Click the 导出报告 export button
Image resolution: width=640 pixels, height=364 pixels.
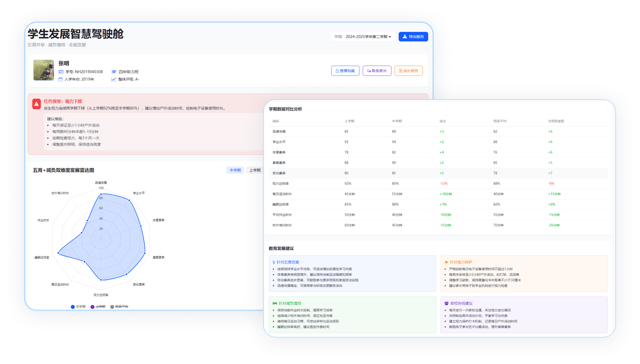[413, 37]
